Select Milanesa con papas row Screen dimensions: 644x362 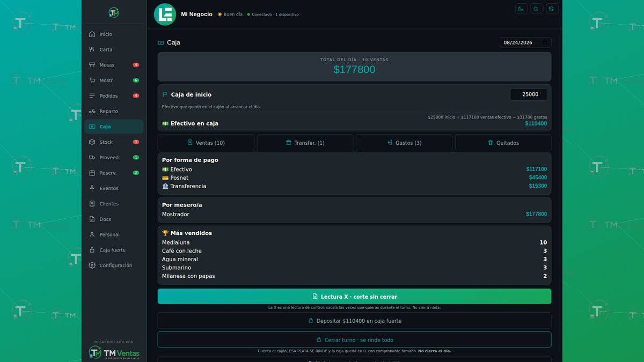coord(354,276)
